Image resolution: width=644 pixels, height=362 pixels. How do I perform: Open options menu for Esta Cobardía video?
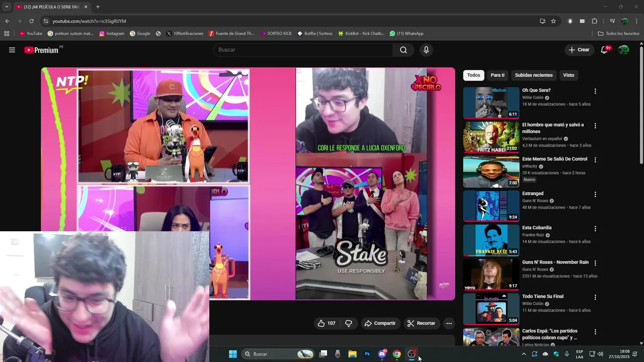pyautogui.click(x=595, y=229)
